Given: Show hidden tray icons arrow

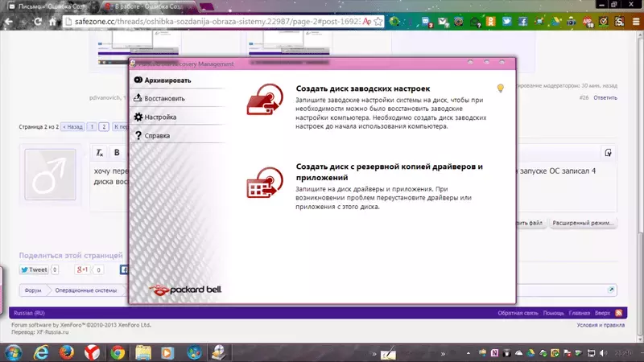Looking at the screenshot, I should click(468, 353).
